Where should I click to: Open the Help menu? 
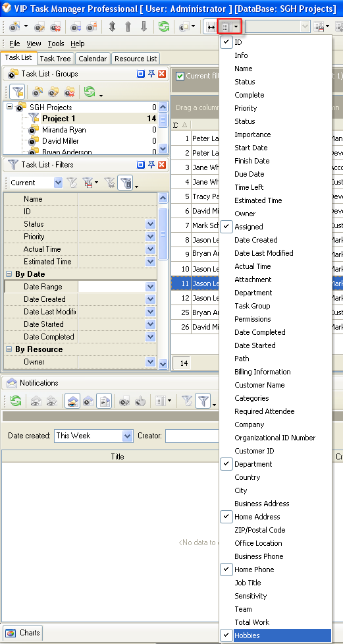tap(77, 44)
